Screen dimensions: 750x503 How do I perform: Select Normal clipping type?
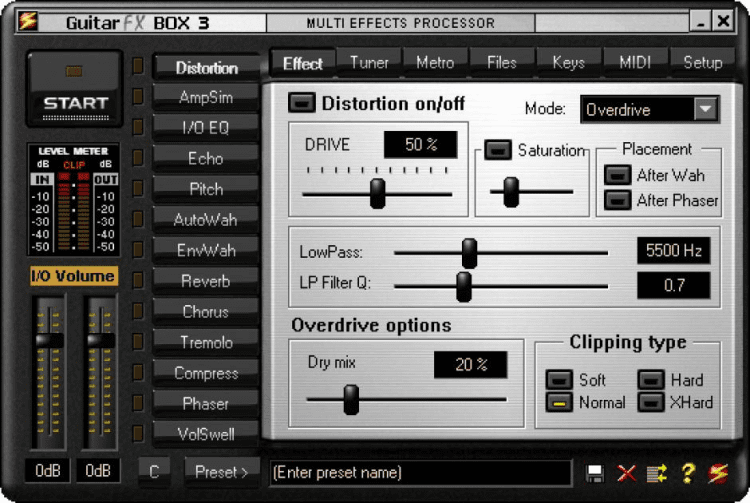(x=559, y=403)
